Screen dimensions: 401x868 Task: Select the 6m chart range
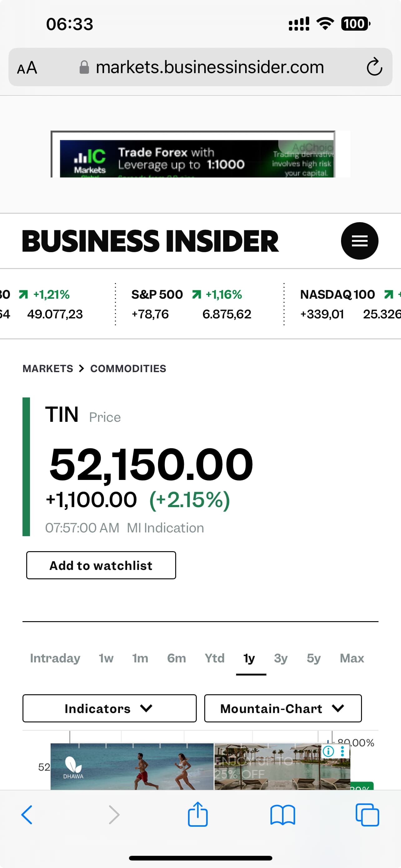click(176, 658)
